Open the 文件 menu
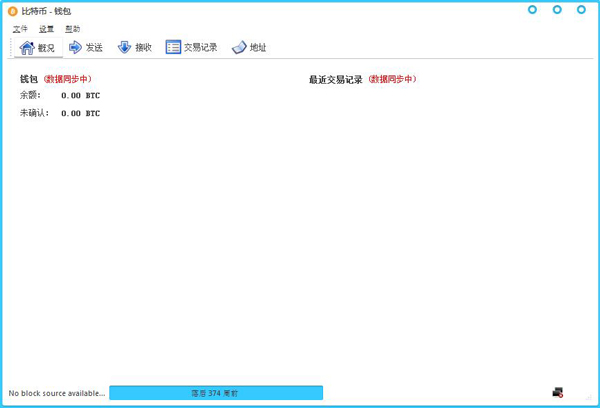Image resolution: width=600 pixels, height=408 pixels. click(20, 29)
